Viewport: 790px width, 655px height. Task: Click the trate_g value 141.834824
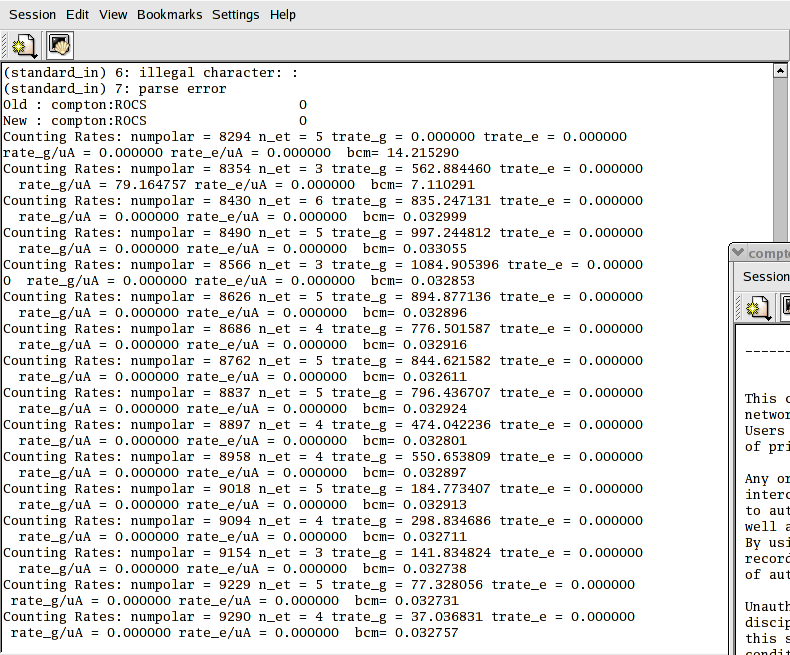(x=451, y=553)
